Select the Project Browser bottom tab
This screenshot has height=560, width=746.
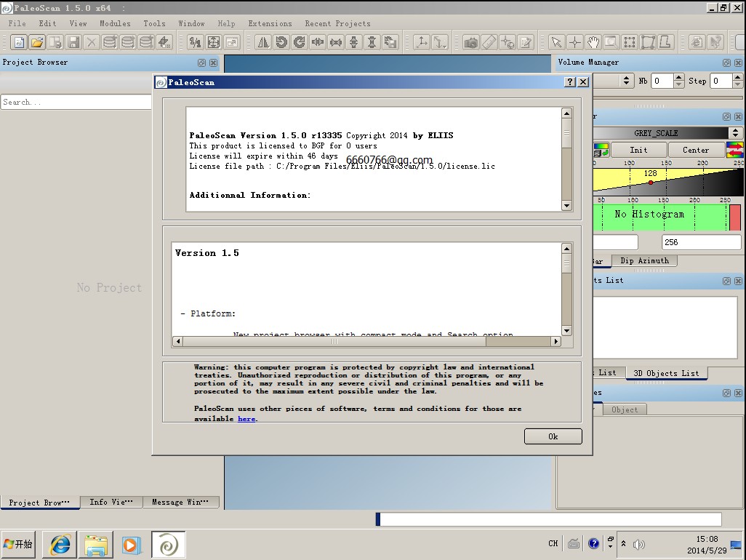39,503
